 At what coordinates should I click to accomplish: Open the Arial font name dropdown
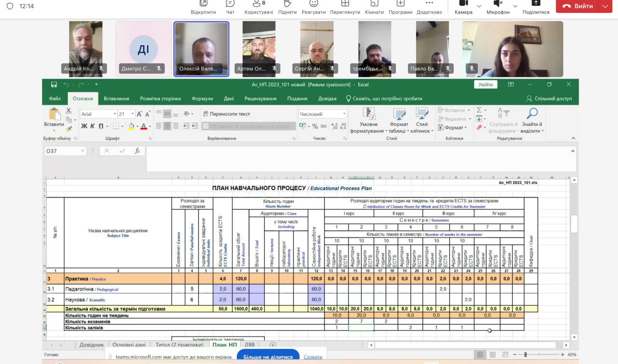tap(115, 114)
